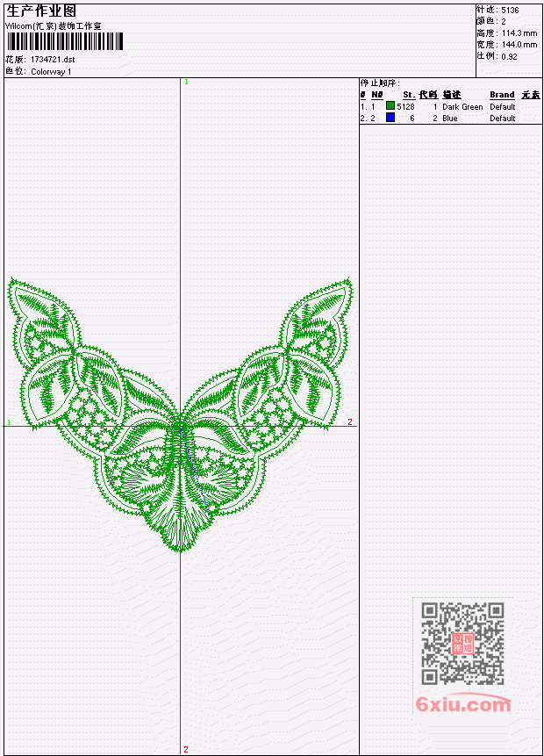This screenshot has width=544, height=756.
Task: Click the 'Brand' column header
Action: tap(502, 95)
